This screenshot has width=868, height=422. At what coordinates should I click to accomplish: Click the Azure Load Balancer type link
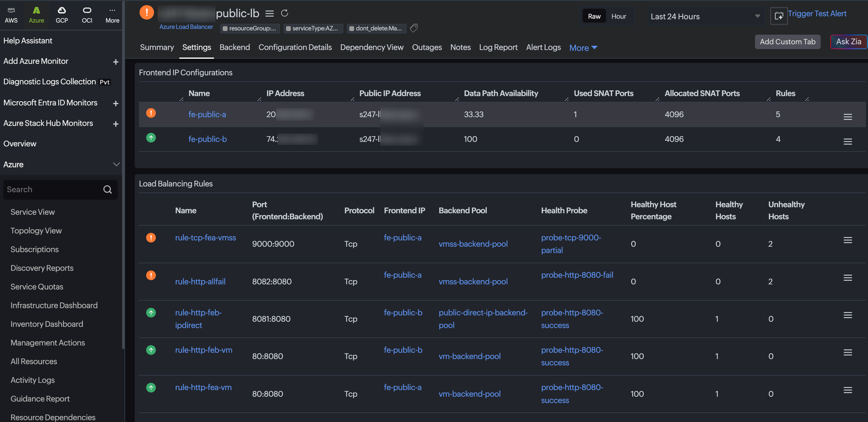(186, 27)
